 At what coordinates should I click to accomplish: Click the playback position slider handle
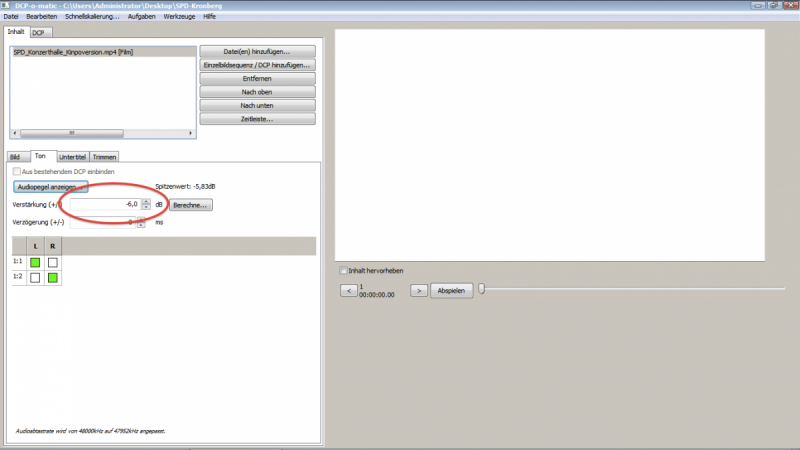click(x=481, y=289)
